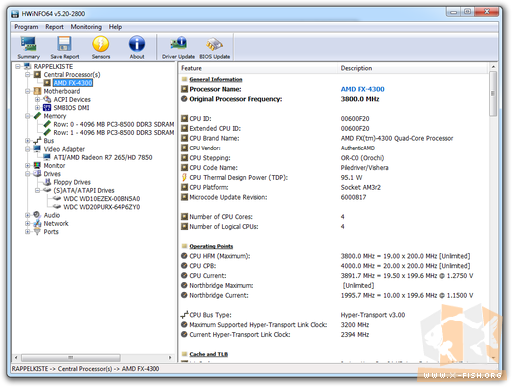Select the Drives tree node

pyautogui.click(x=52, y=174)
